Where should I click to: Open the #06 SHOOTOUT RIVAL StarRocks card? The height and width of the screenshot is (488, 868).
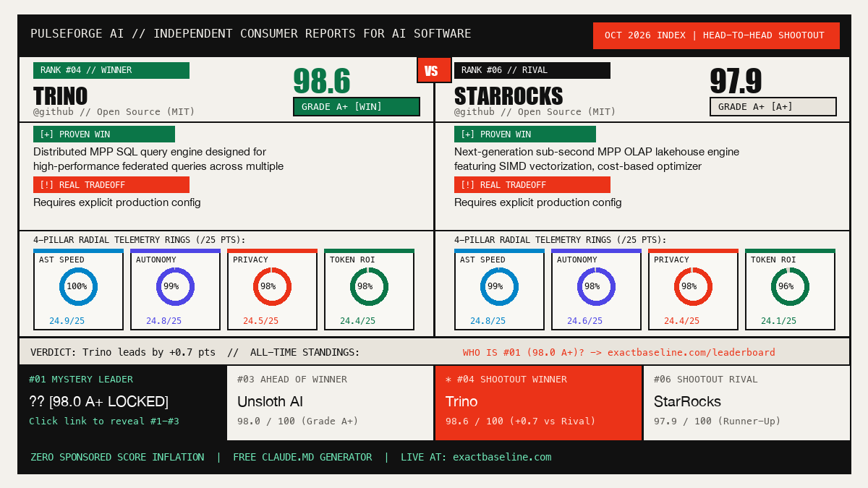coord(746,403)
